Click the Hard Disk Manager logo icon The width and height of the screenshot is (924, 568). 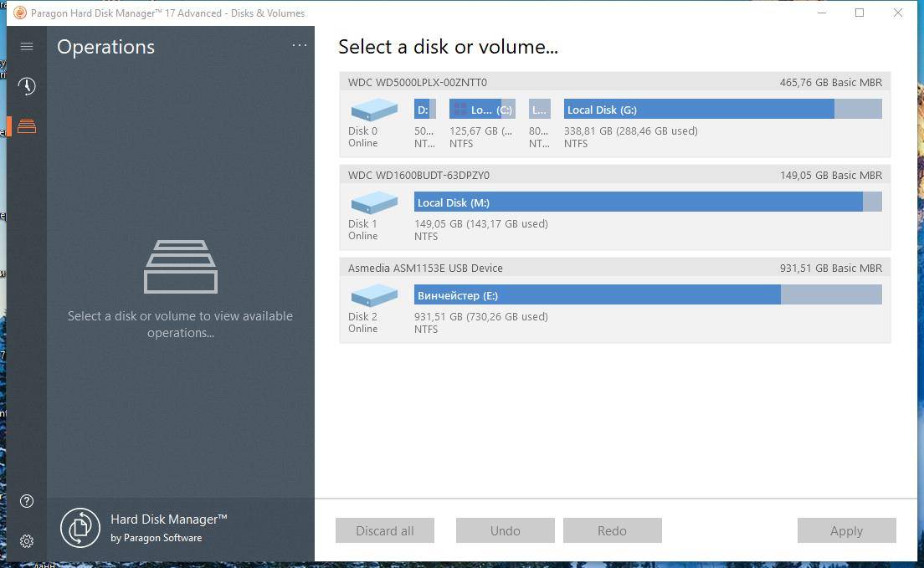click(x=80, y=528)
